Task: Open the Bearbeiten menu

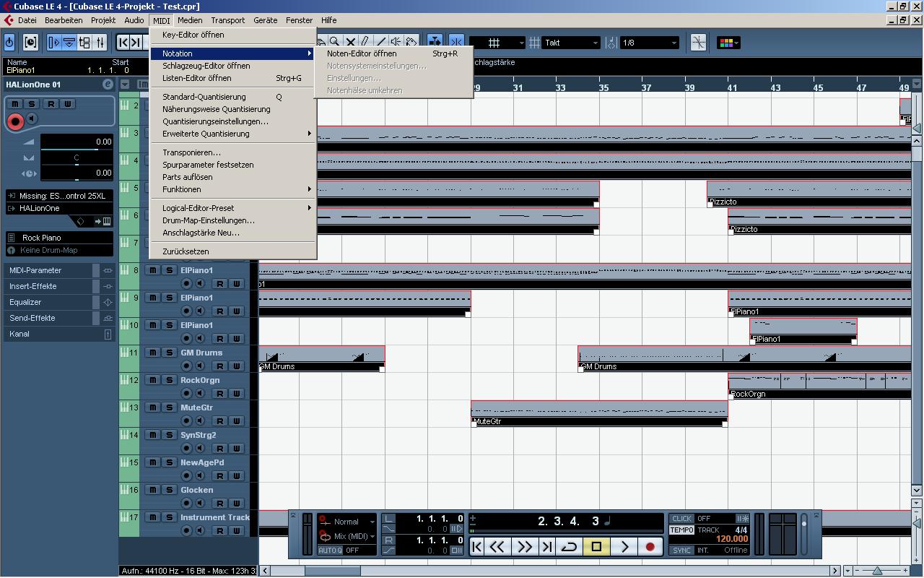Action: 64,20
